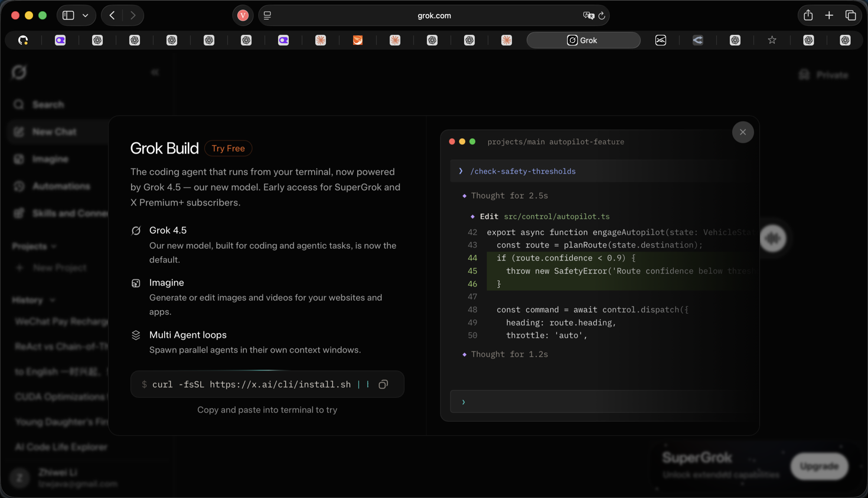
Task: Open 'AI Code Life Explorer' history chat
Action: pos(61,447)
